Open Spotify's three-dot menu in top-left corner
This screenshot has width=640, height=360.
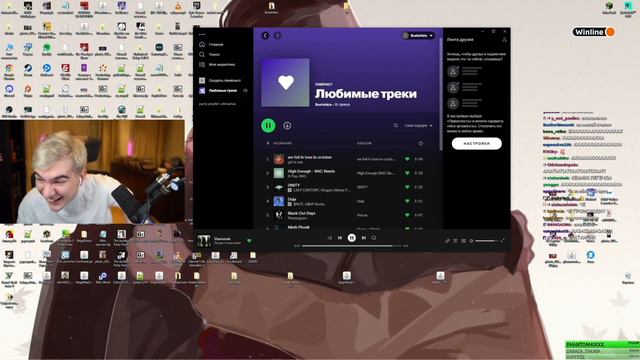coord(202,34)
